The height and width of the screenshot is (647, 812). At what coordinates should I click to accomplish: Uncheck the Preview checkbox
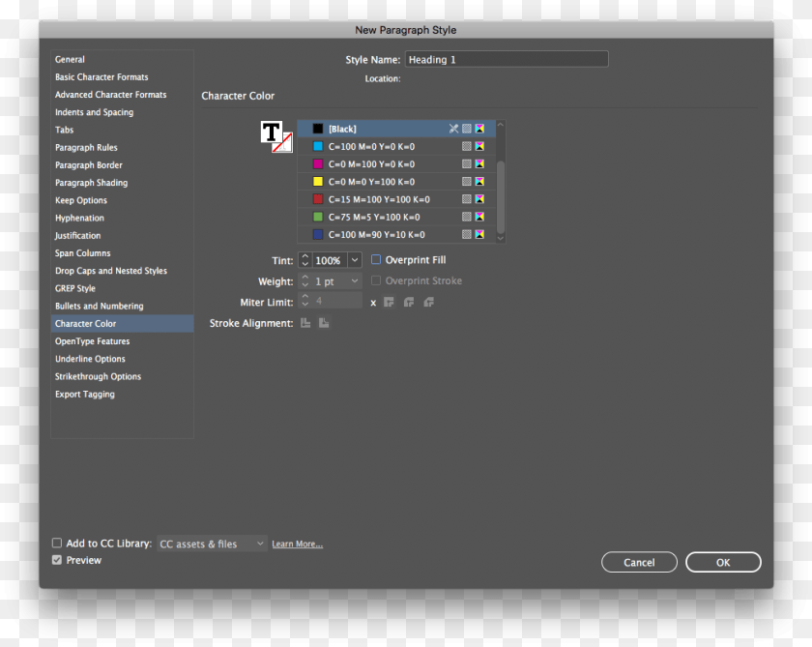[57, 560]
